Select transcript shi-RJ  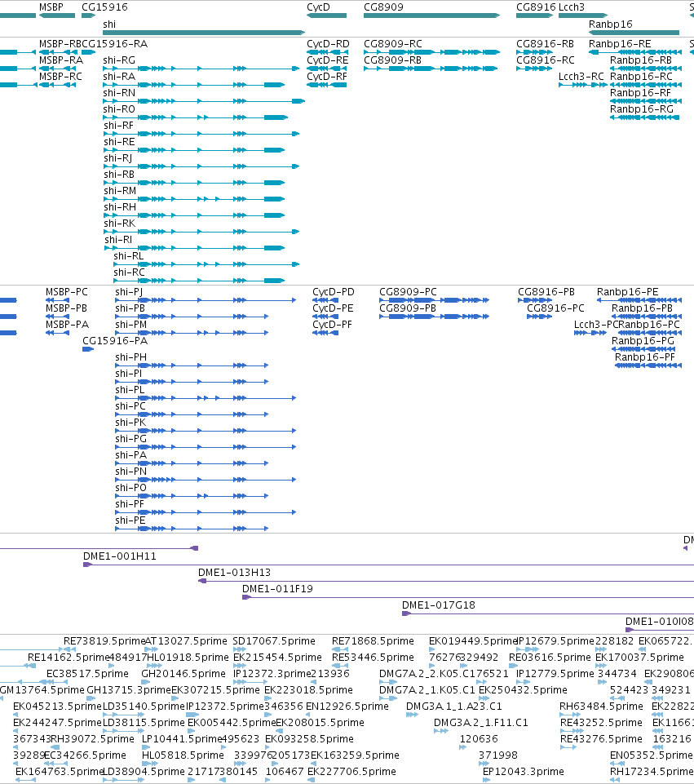[x=201, y=166]
